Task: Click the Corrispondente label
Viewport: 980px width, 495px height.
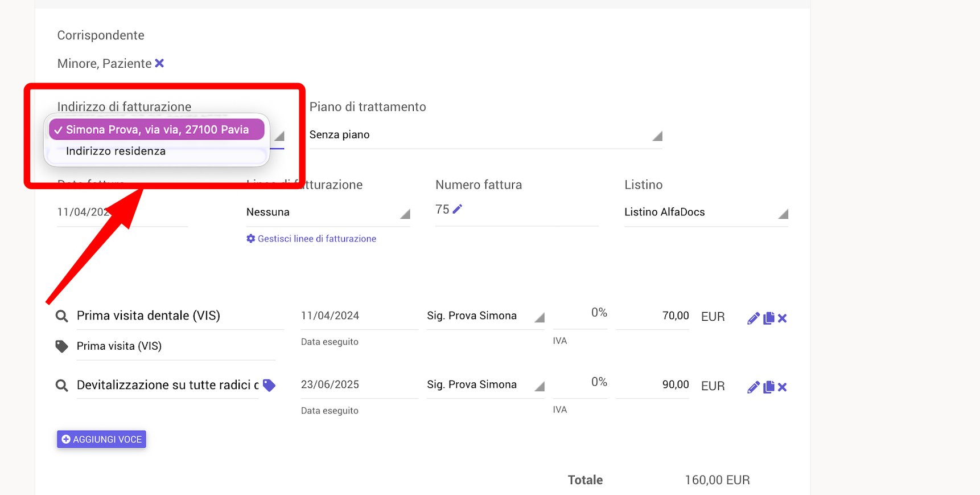Action: pos(101,35)
